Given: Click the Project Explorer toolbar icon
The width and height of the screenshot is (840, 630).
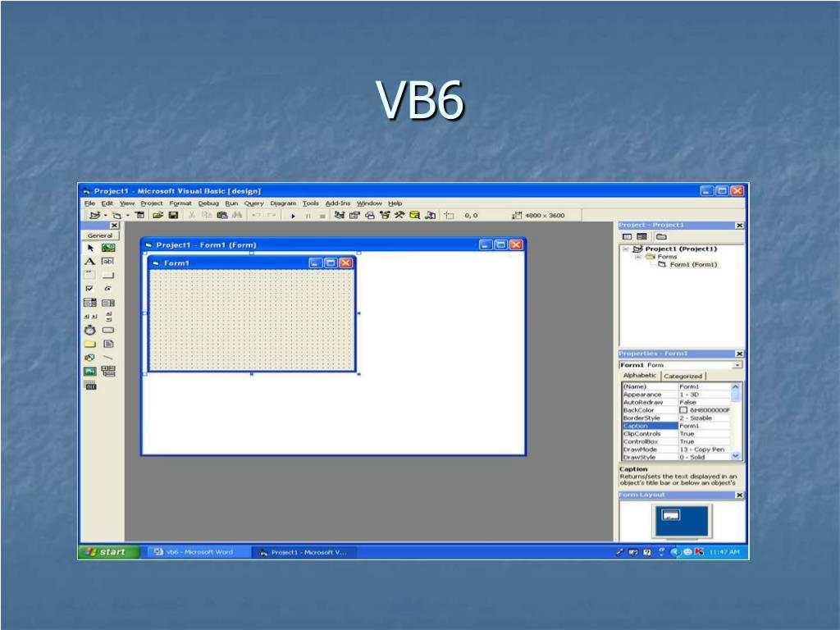Looking at the screenshot, I should coord(339,216).
